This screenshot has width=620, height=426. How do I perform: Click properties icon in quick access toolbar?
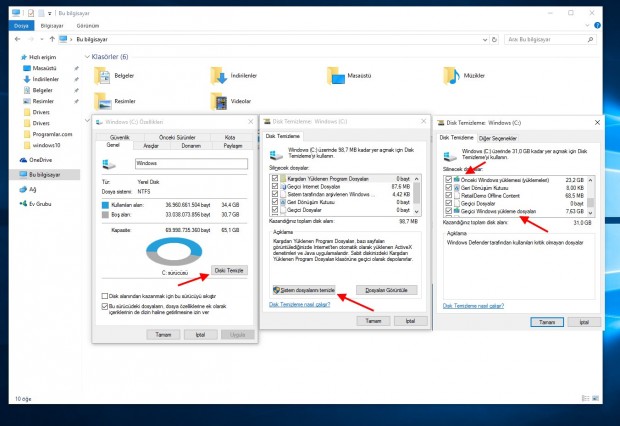pos(31,13)
